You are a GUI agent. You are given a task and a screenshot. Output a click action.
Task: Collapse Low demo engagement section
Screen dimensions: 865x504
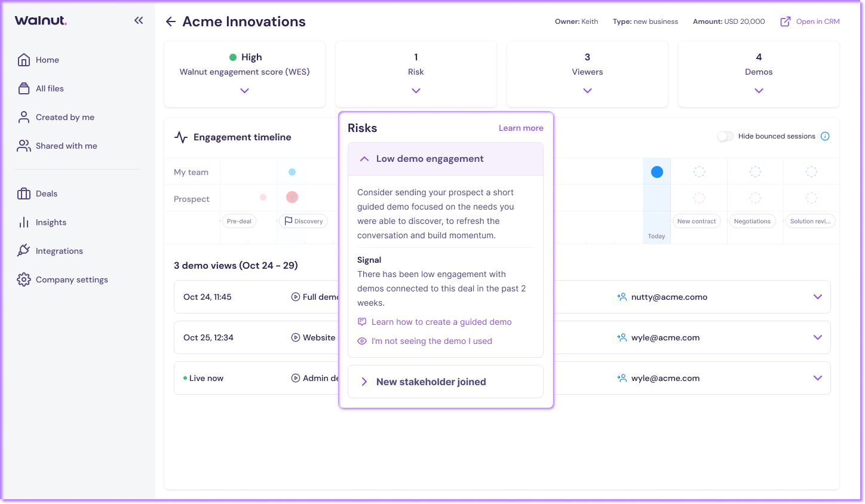tap(364, 159)
